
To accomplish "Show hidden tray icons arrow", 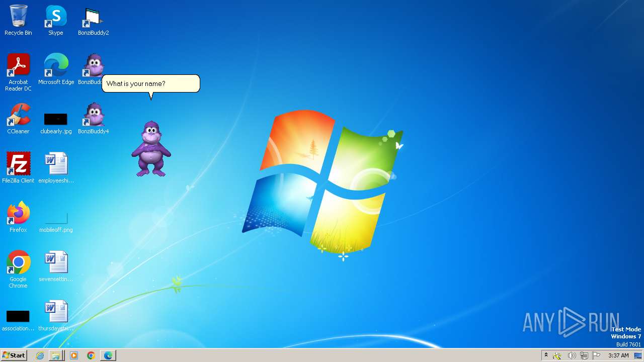I will tap(546, 355).
